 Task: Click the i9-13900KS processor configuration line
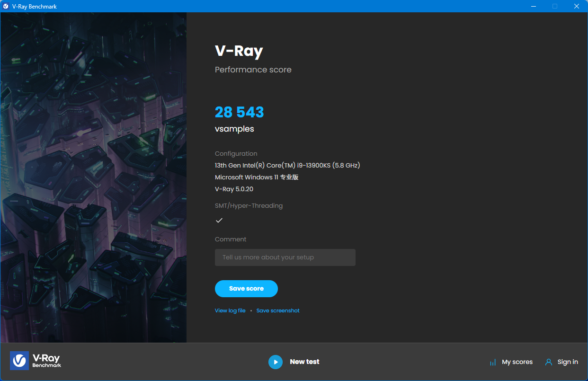click(287, 165)
